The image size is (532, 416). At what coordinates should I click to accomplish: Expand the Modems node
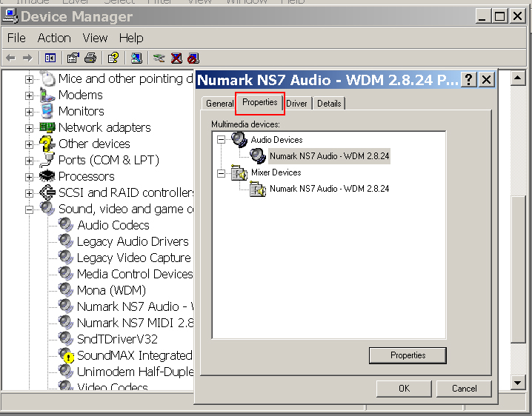(29, 95)
